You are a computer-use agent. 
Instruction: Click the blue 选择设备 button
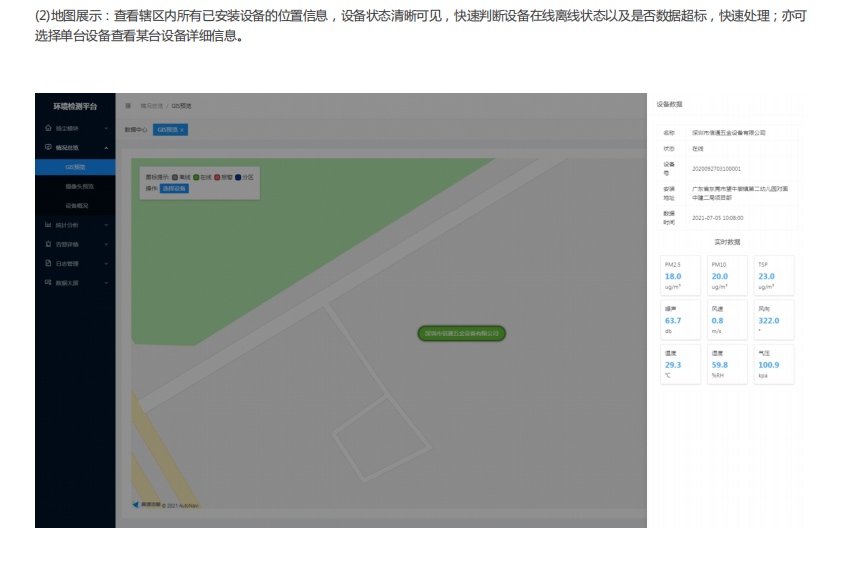174,188
